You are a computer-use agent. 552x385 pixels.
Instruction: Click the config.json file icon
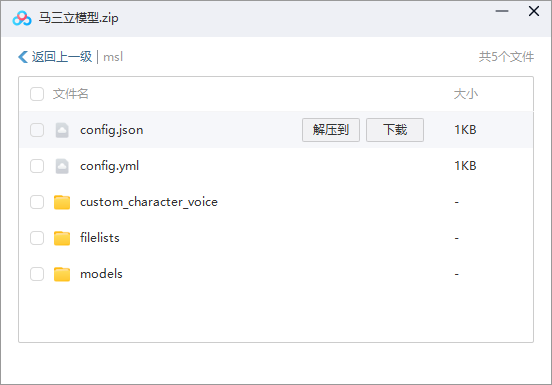click(62, 130)
